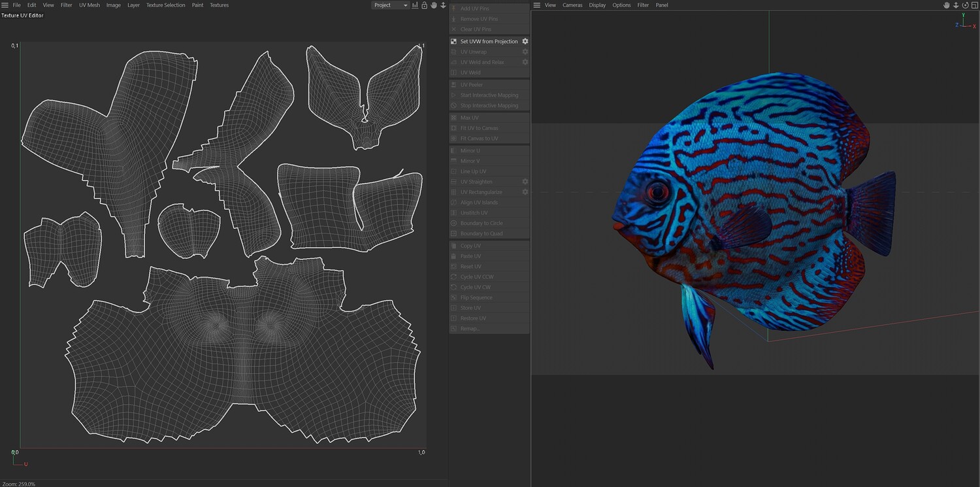Click the viewport pan hand icon
Viewport: 980px width, 487px height.
[946, 5]
